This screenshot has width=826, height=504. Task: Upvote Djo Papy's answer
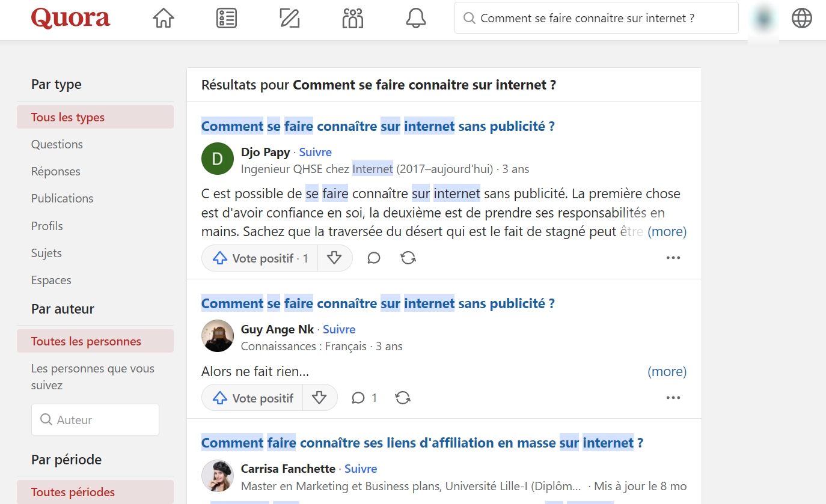[x=260, y=258]
